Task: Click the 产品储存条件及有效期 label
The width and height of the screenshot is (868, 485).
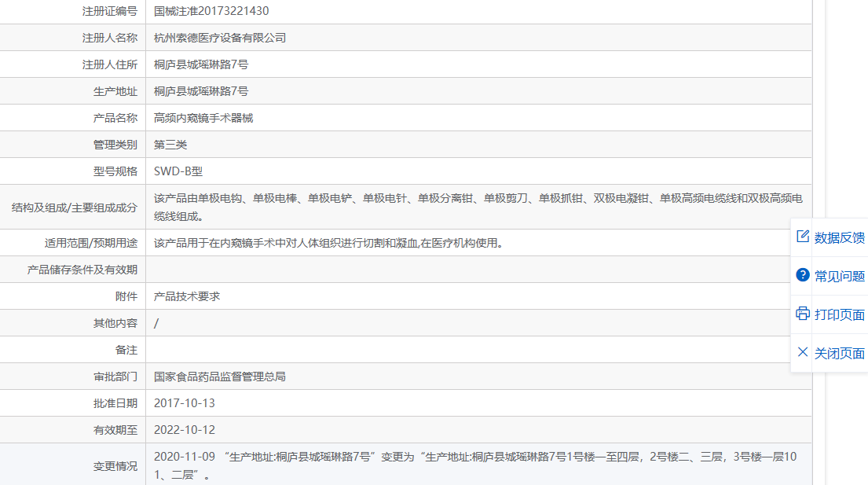Action: point(82,270)
